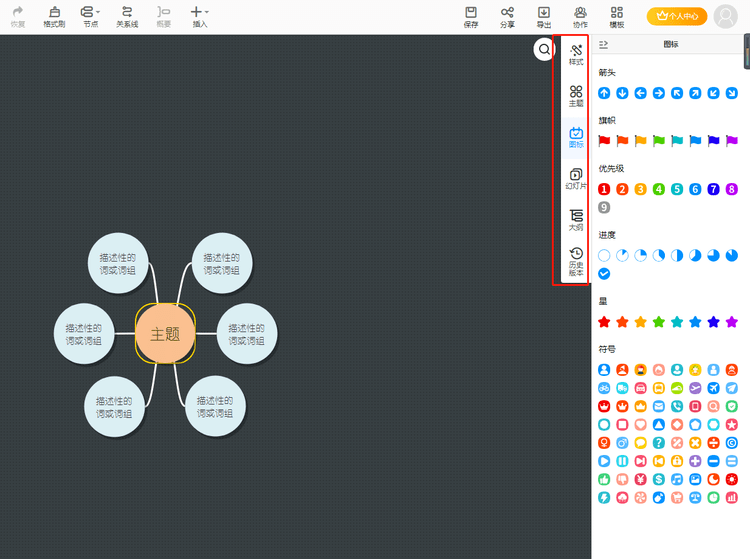Viewport: 750px width, 559px height.
Task: Open the 幻灯片 slideshow tab
Action: [x=576, y=179]
